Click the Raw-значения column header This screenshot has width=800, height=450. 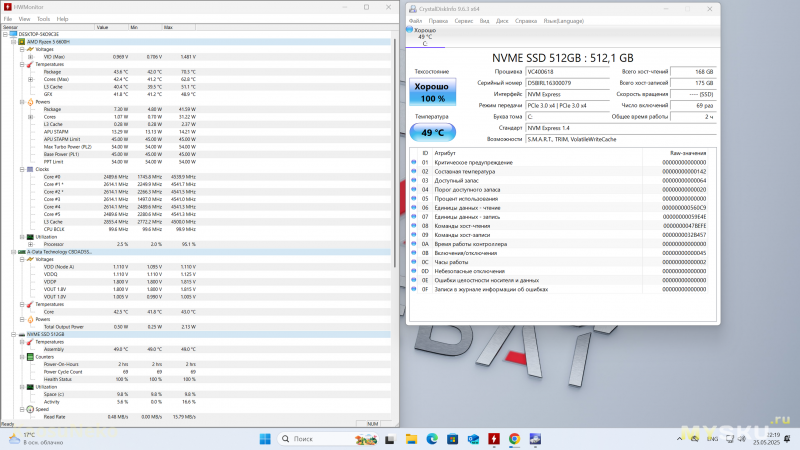[x=688, y=153]
